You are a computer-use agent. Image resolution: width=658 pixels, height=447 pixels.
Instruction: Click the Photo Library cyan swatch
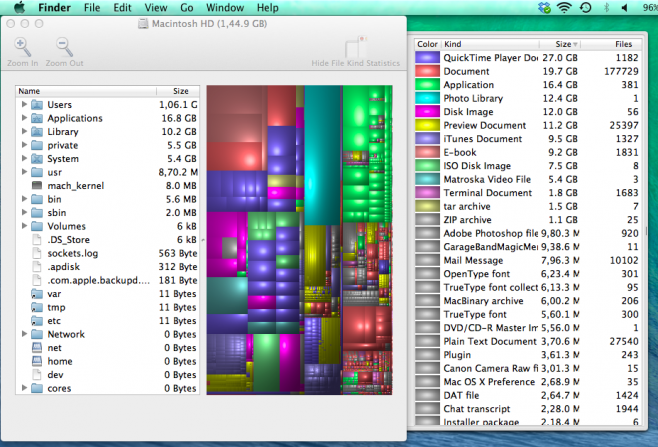click(427, 98)
